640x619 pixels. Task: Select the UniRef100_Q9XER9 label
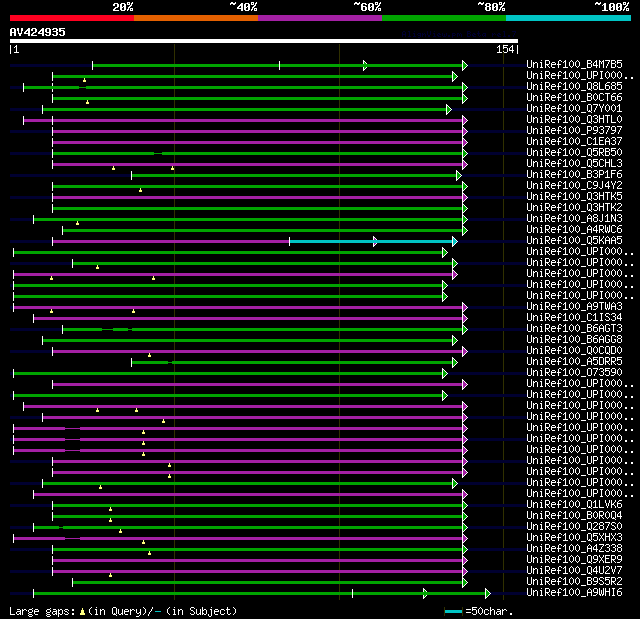pyautogui.click(x=574, y=560)
